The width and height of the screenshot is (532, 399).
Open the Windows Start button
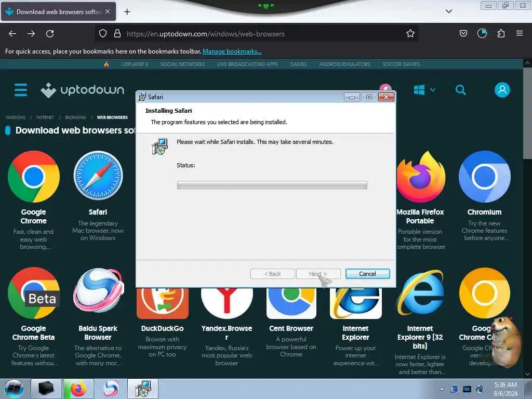[x=14, y=389]
